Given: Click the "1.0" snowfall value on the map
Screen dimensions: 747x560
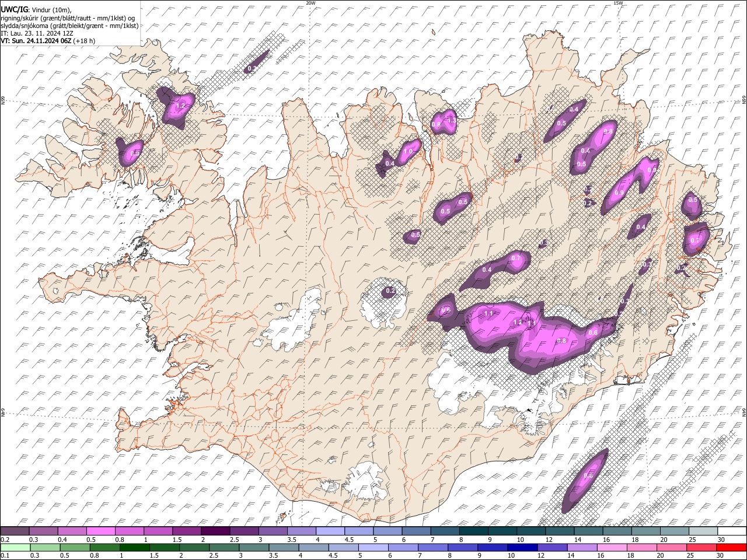Looking at the screenshot, I should click(409, 152).
